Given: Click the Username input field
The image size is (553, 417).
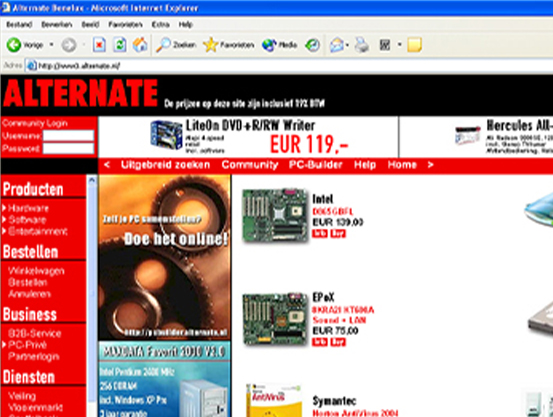Looking at the screenshot, I should coord(68,136).
